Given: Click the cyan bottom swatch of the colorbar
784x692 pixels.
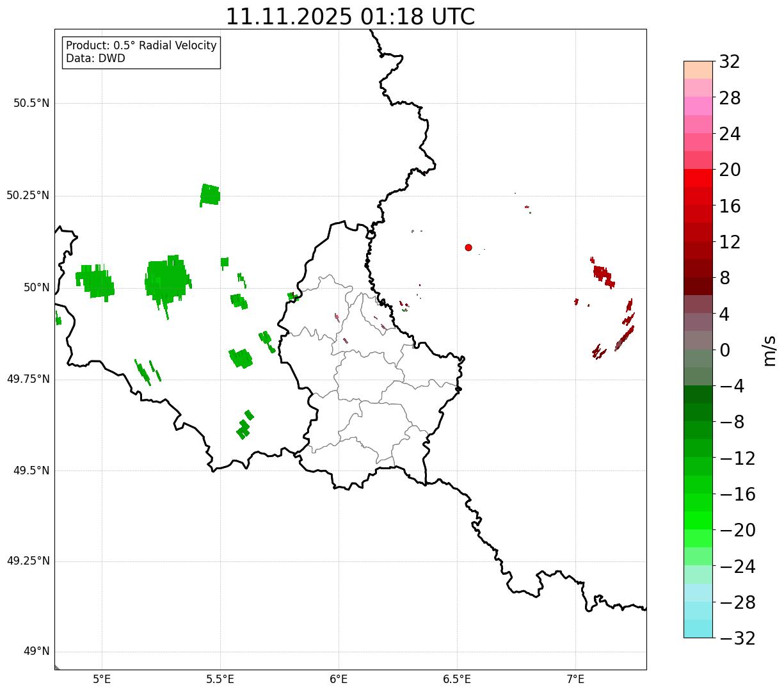Looking at the screenshot, I should (x=698, y=629).
